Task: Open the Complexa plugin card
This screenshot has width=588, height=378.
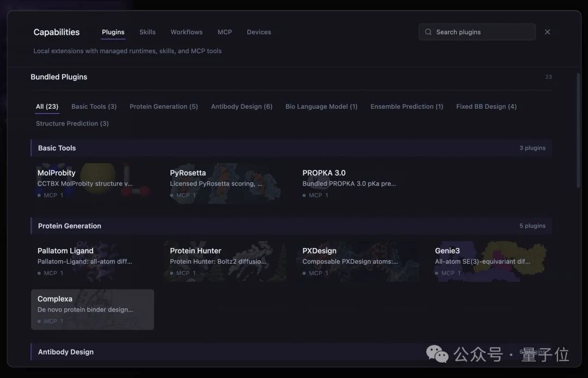Action: (92, 309)
